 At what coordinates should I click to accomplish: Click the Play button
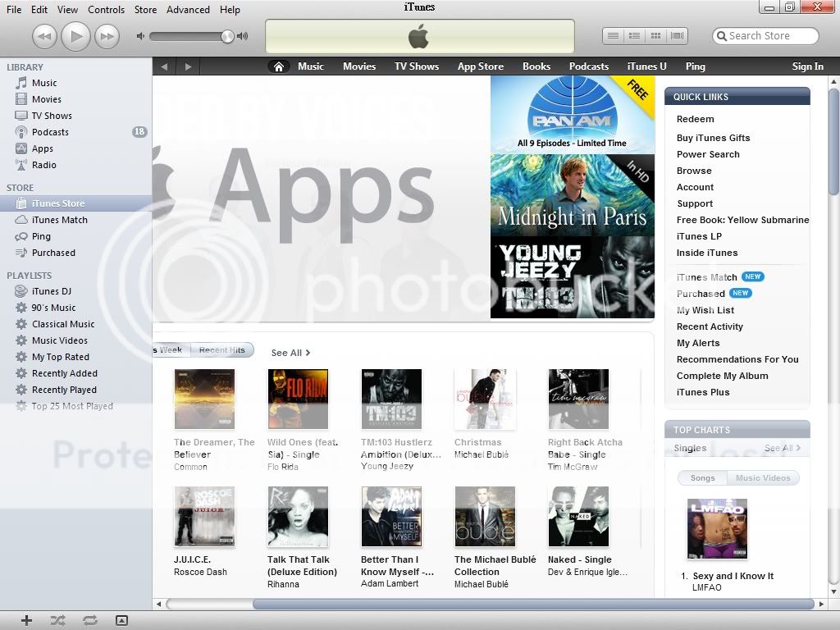click(75, 36)
